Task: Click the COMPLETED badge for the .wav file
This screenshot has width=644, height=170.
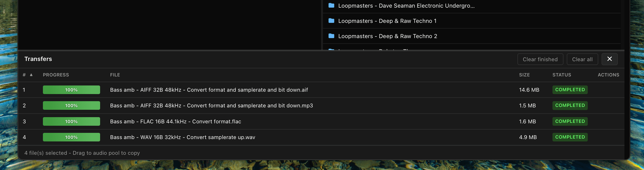Action: click(570, 137)
